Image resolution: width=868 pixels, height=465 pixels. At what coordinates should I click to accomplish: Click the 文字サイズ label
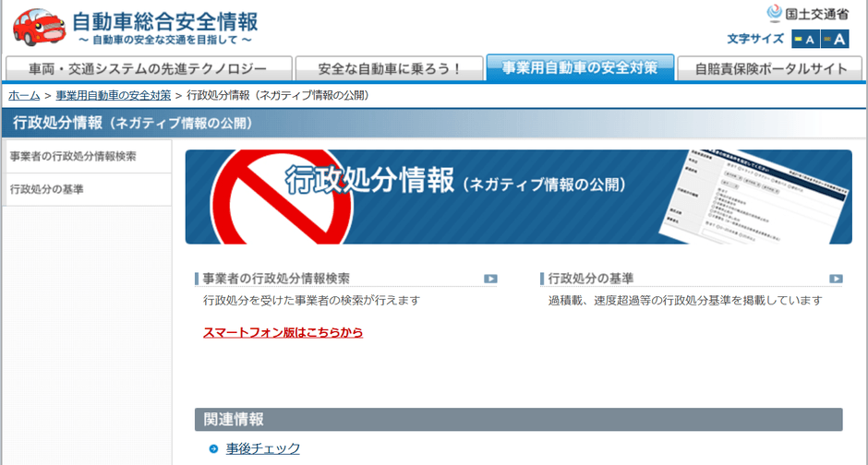[755, 40]
